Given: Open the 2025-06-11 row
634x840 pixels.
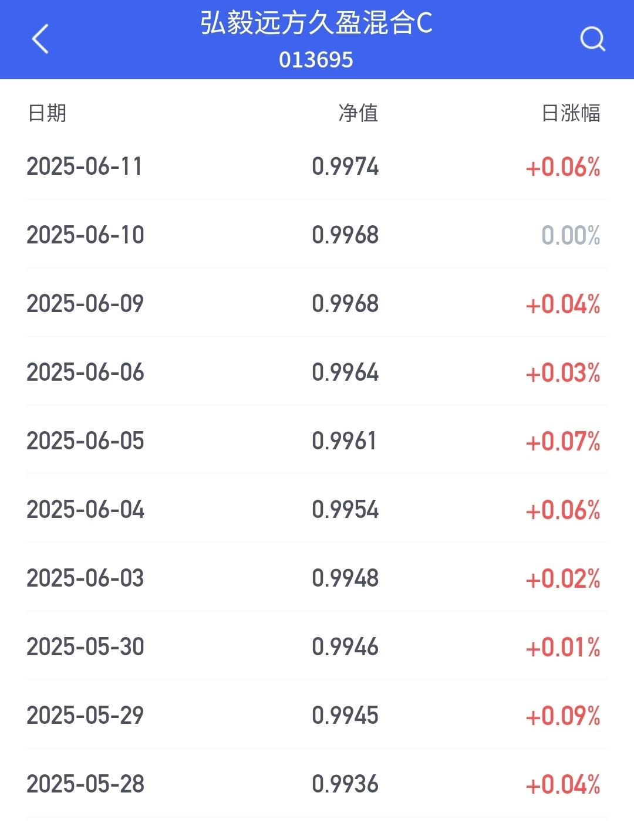Looking at the screenshot, I should point(317,167).
